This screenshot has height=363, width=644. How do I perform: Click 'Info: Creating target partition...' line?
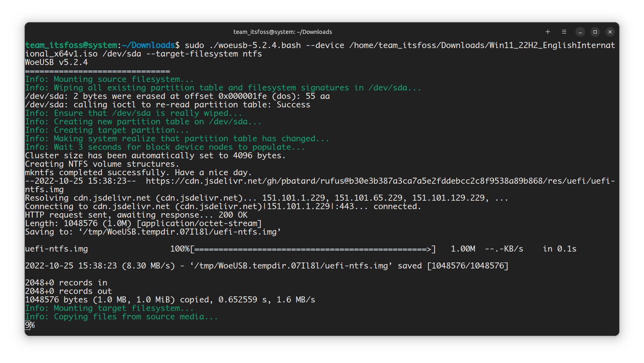(x=107, y=130)
